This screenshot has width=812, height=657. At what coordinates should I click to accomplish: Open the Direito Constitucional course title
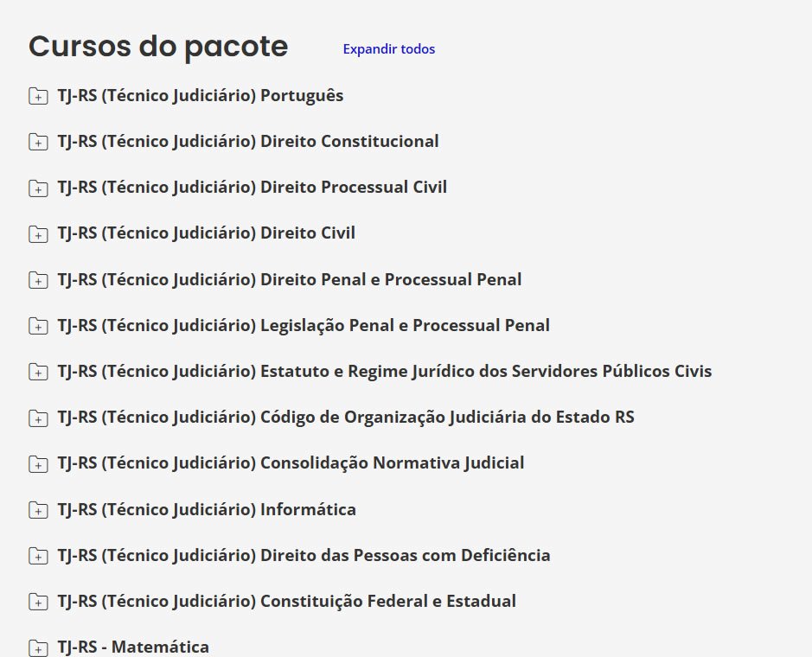click(x=247, y=141)
